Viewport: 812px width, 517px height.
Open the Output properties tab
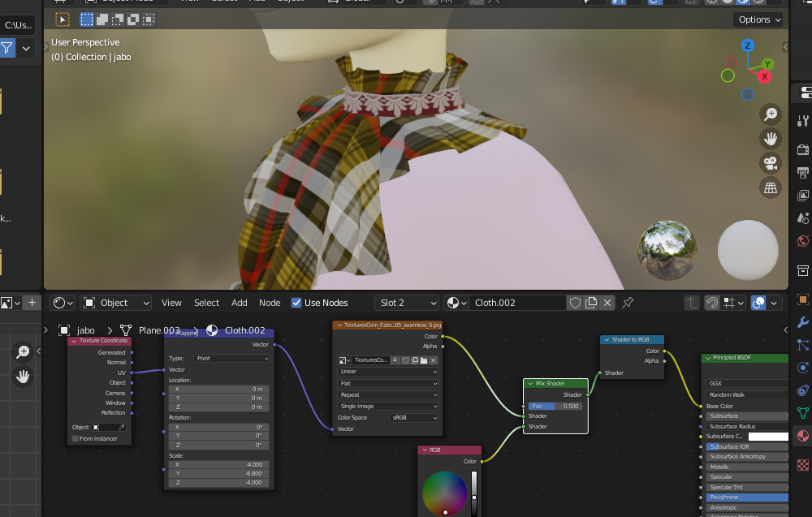pos(803,173)
